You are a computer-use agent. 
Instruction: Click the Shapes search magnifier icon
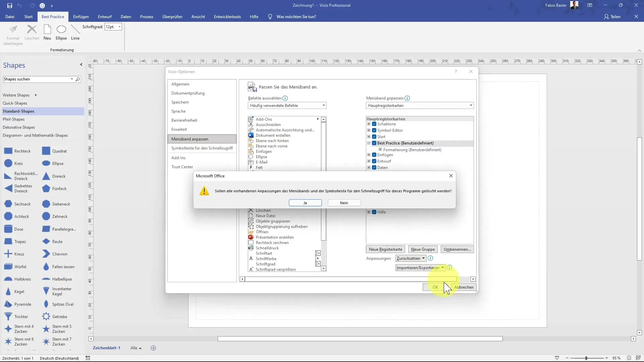click(78, 79)
